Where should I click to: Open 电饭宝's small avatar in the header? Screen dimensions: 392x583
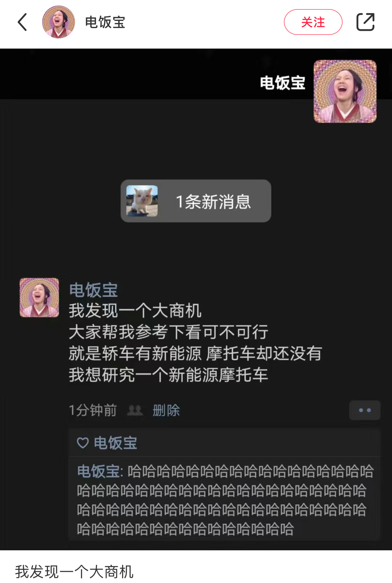click(59, 22)
